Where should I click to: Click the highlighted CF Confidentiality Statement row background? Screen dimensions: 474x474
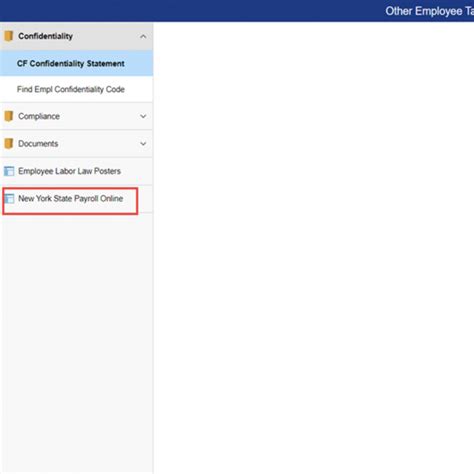76,63
